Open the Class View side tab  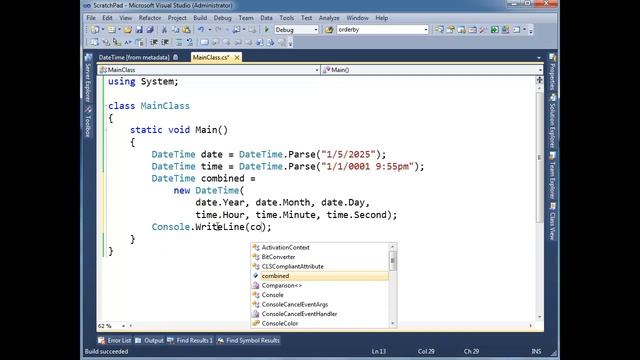coord(552,222)
